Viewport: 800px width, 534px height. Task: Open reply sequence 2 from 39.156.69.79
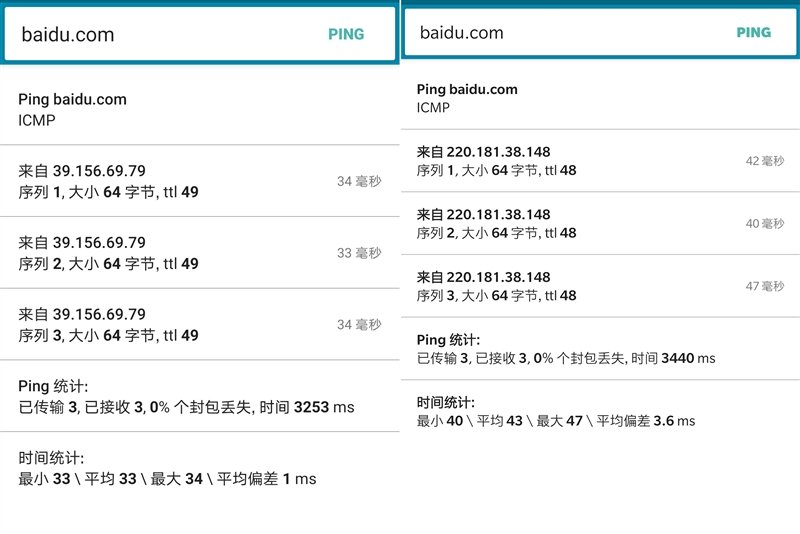[199, 253]
